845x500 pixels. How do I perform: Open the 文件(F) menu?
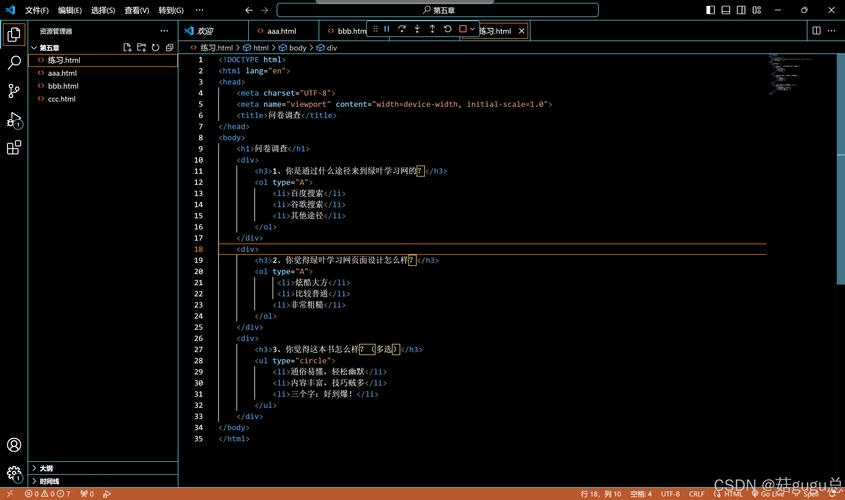pos(37,10)
